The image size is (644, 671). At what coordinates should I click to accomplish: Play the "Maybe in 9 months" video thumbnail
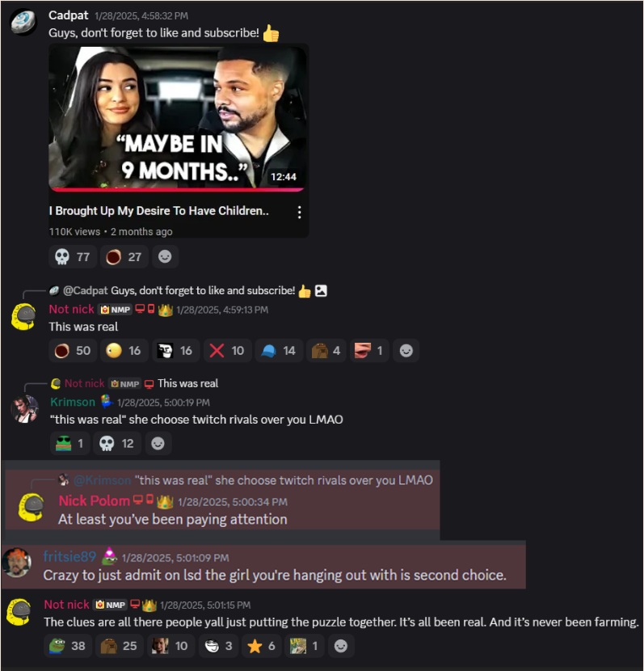tap(177, 116)
